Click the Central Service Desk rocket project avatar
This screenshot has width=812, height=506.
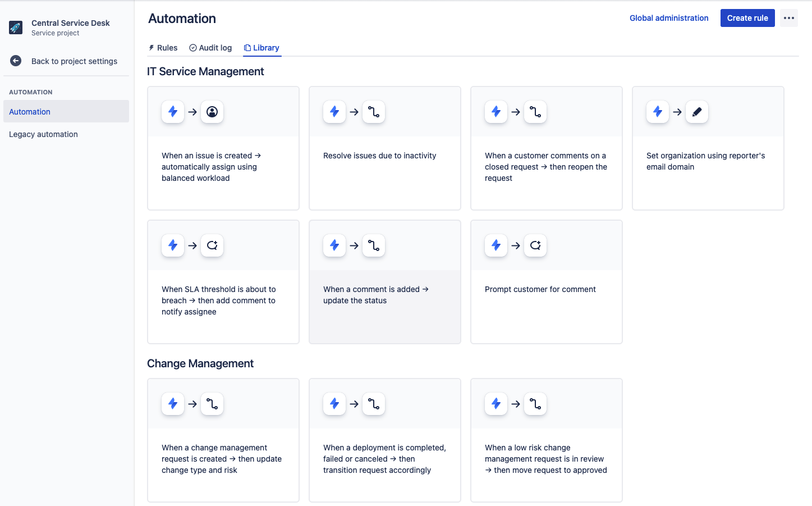(x=15, y=27)
